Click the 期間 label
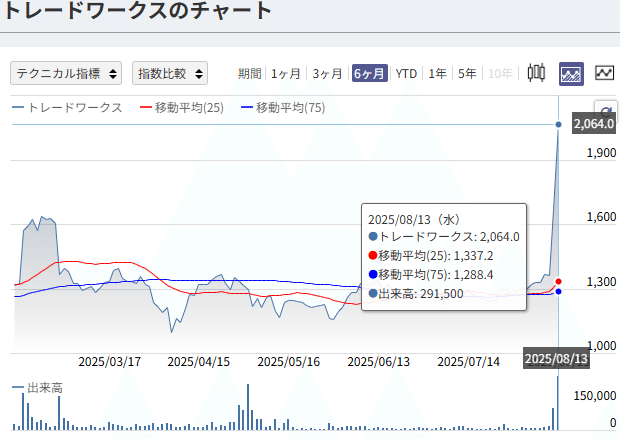This screenshot has width=620, height=439. point(250,74)
